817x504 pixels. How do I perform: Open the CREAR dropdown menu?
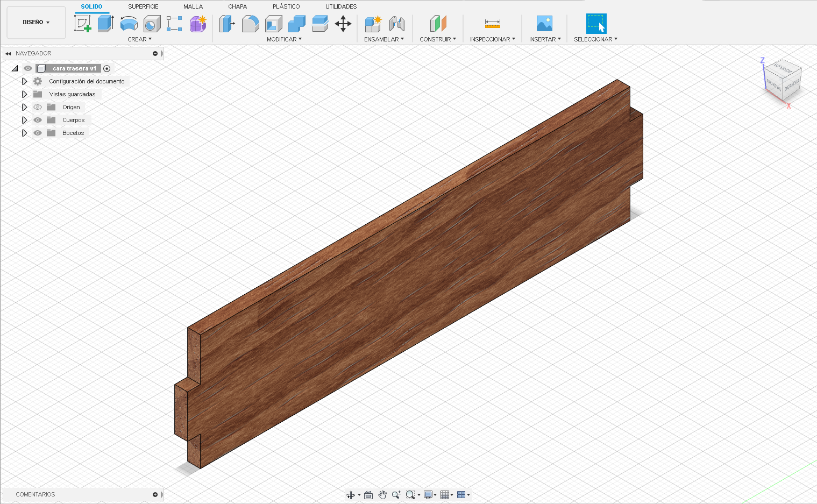(140, 39)
